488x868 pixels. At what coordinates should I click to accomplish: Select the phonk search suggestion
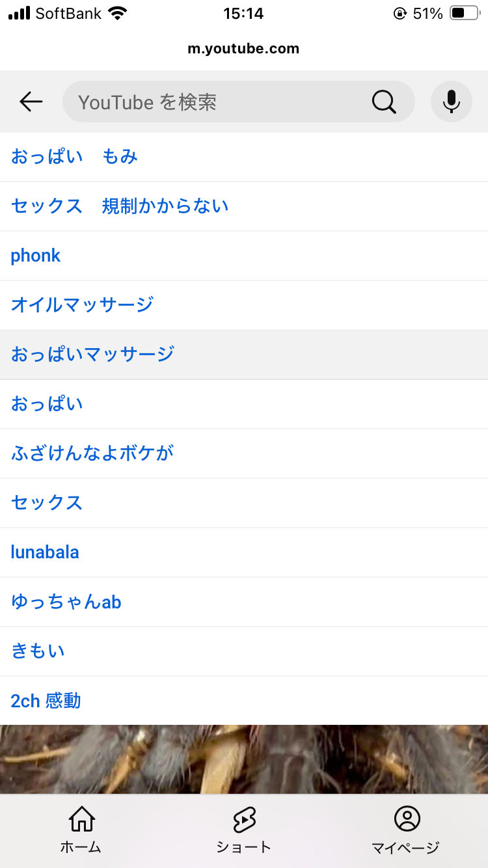36,256
